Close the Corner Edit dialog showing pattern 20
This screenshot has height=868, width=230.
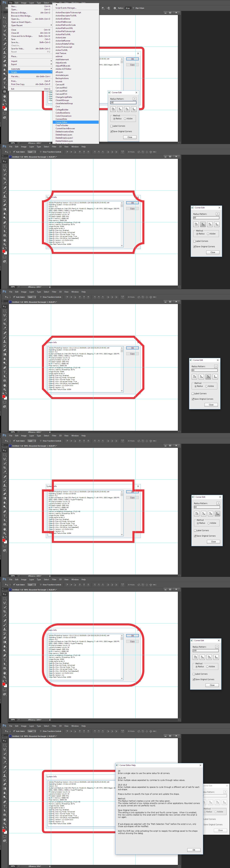tap(130, 137)
